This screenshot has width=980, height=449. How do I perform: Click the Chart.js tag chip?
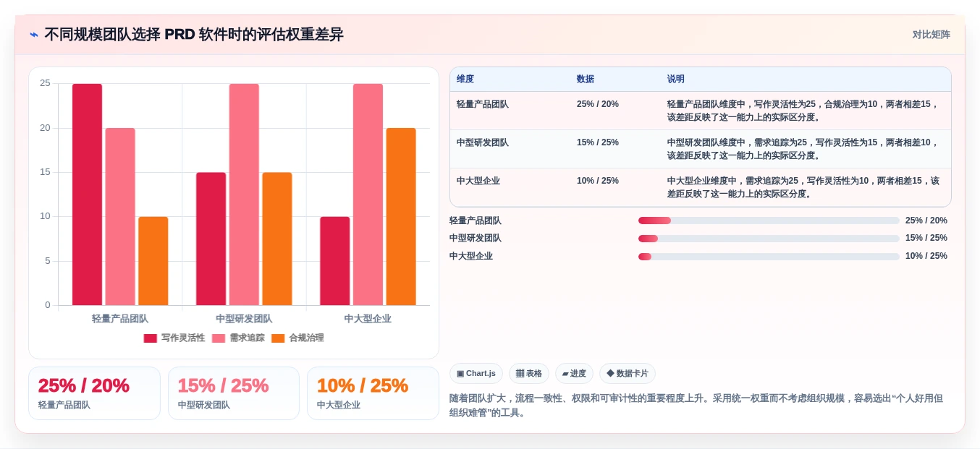pyautogui.click(x=476, y=374)
